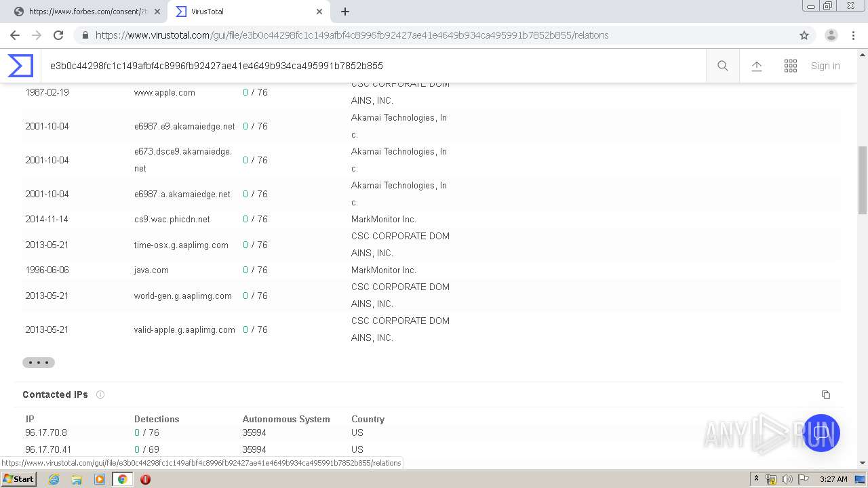Click e6987.a.akamaiedge.net domain
This screenshot has height=488, width=868.
pos(182,194)
